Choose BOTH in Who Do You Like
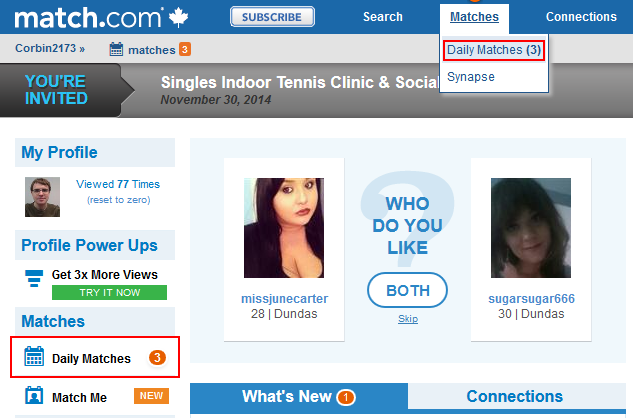This screenshot has width=633, height=418. [x=407, y=290]
